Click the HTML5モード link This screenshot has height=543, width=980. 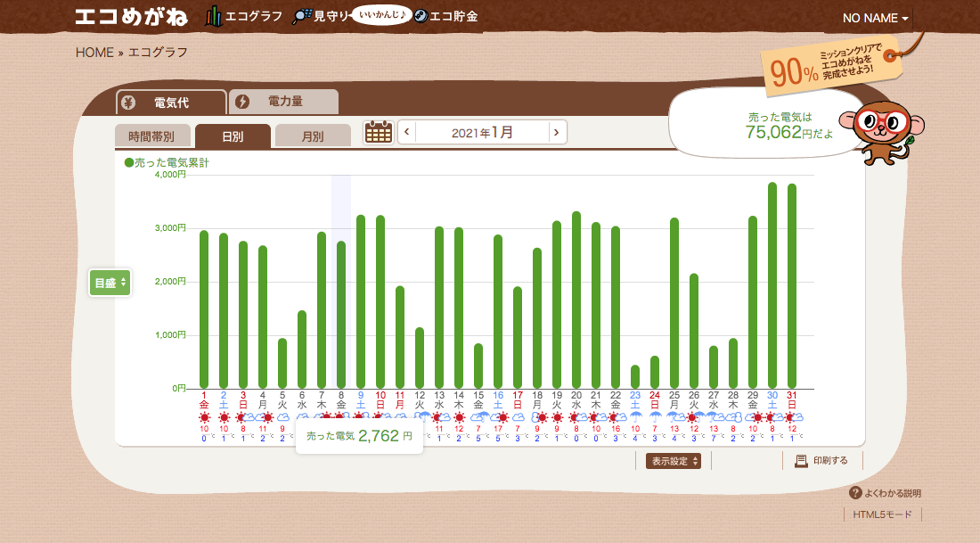click(x=882, y=514)
